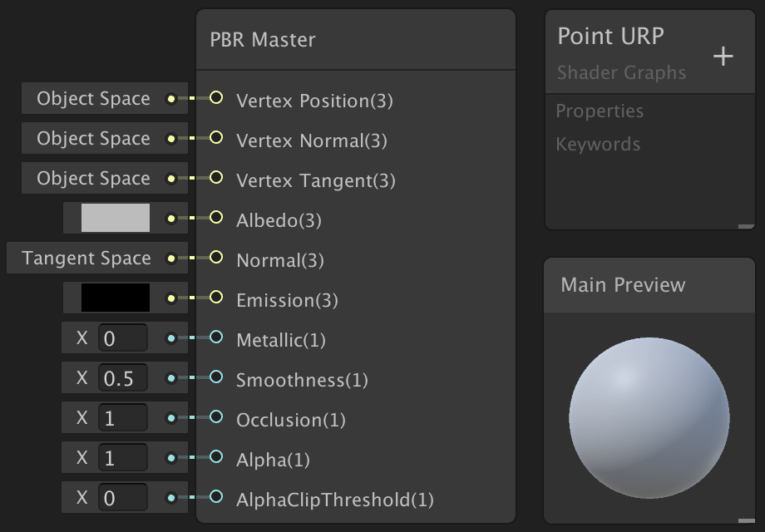Click the plus icon in Point URP blackboard
This screenshot has width=765, height=532.
723,57
